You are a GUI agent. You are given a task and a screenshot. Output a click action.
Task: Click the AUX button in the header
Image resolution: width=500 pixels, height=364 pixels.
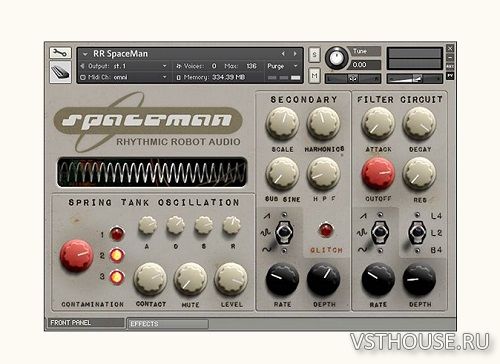pyautogui.click(x=450, y=67)
